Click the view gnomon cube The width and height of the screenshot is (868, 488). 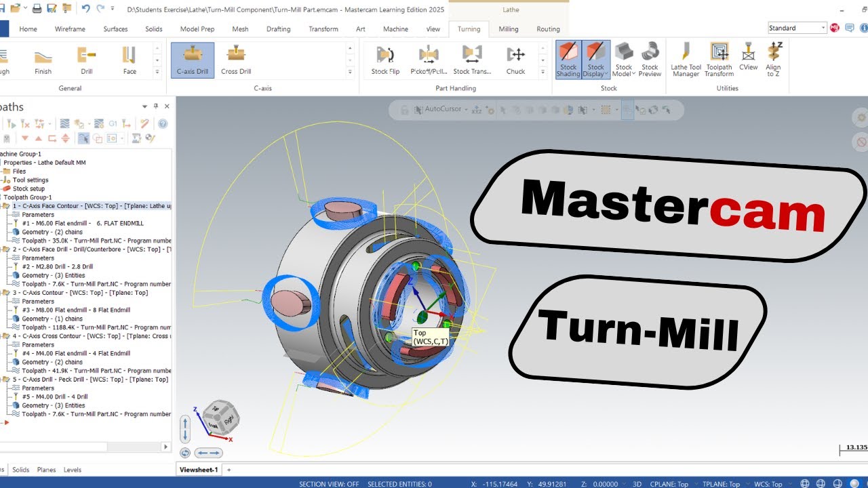[221, 418]
